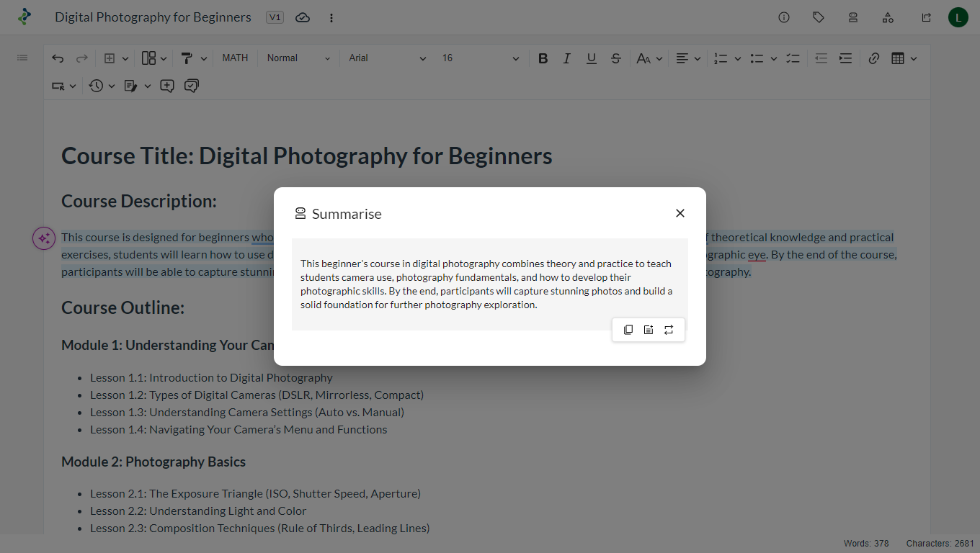Open the font size 16 dropdown
Image resolution: width=980 pixels, height=553 pixels.
click(480, 58)
